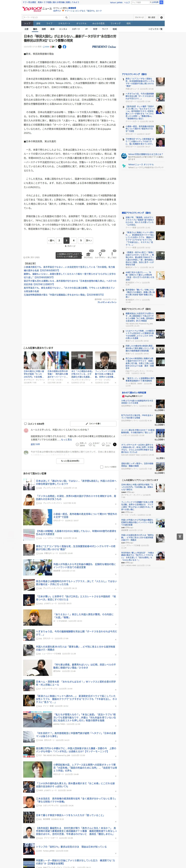
Task: Select page 4 in pagination
Action: 74,241
